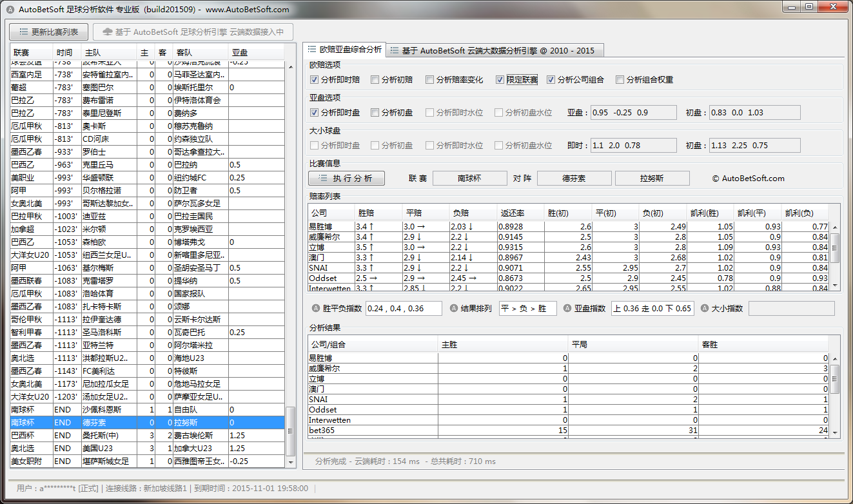Click the empty 大小指数 field
Screen dimensions: 853x504
tap(791, 308)
